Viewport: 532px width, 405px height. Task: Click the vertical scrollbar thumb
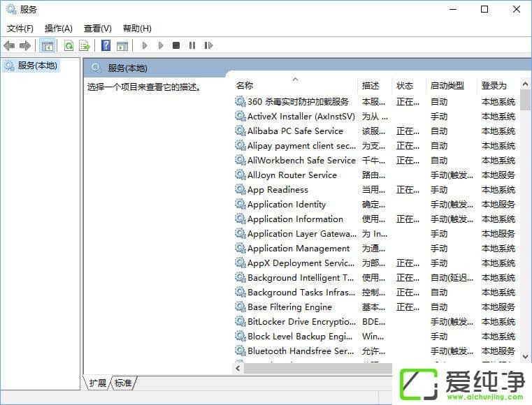click(525, 100)
